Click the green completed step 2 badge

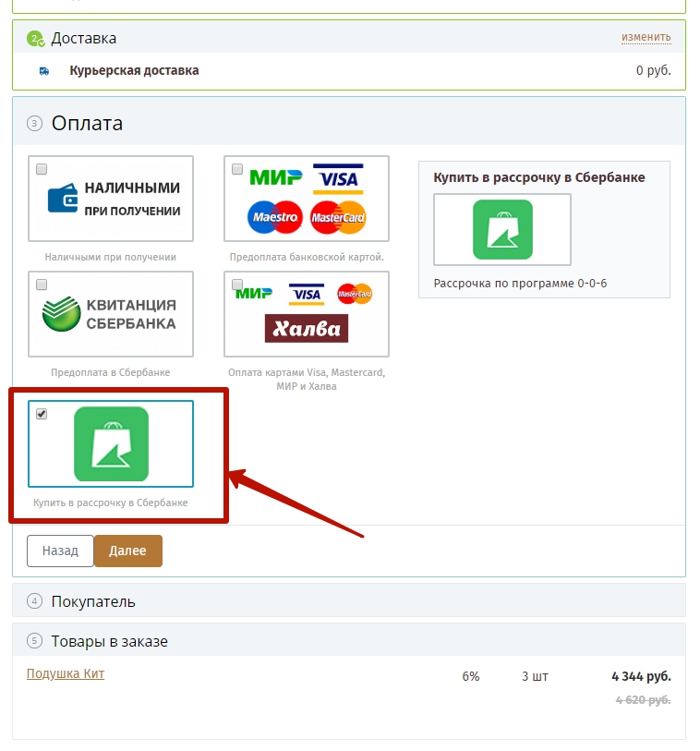coord(35,38)
